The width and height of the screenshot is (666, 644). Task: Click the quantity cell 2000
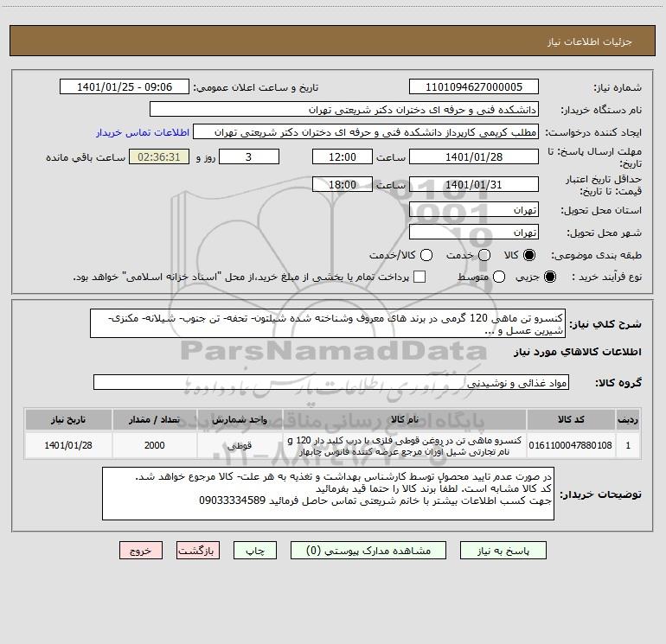[x=155, y=445]
